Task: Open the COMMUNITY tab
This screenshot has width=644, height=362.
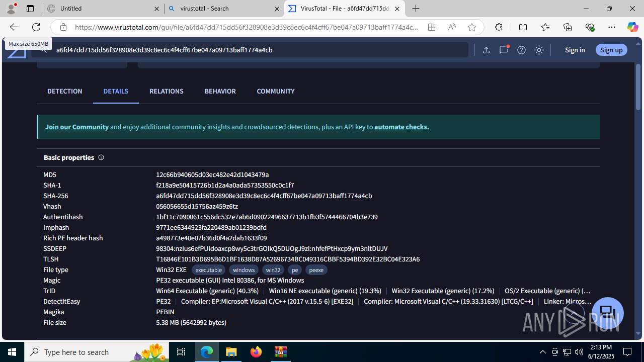Action: (276, 91)
